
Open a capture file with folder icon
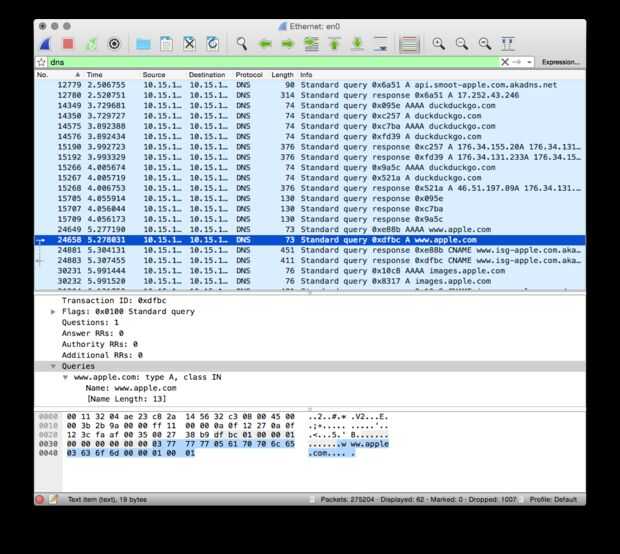(x=143, y=43)
